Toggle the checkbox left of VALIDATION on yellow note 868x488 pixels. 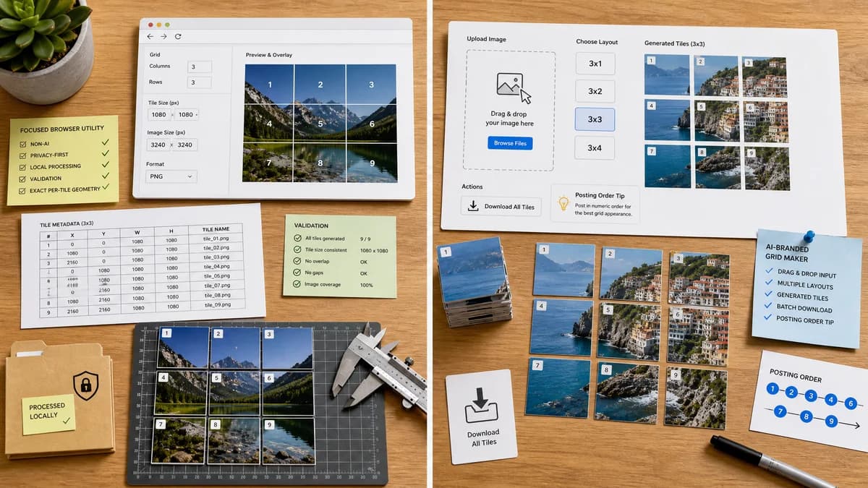(22, 178)
